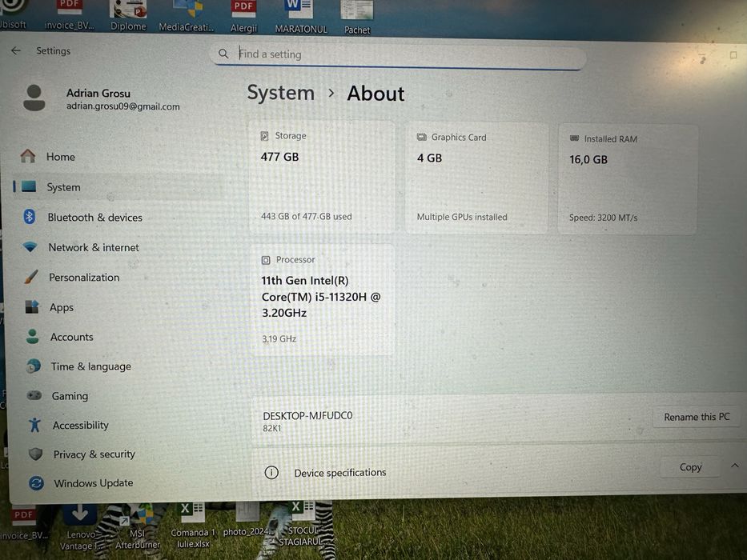Open the MARATONUL Word document
The width and height of the screenshot is (747, 560).
pyautogui.click(x=301, y=18)
